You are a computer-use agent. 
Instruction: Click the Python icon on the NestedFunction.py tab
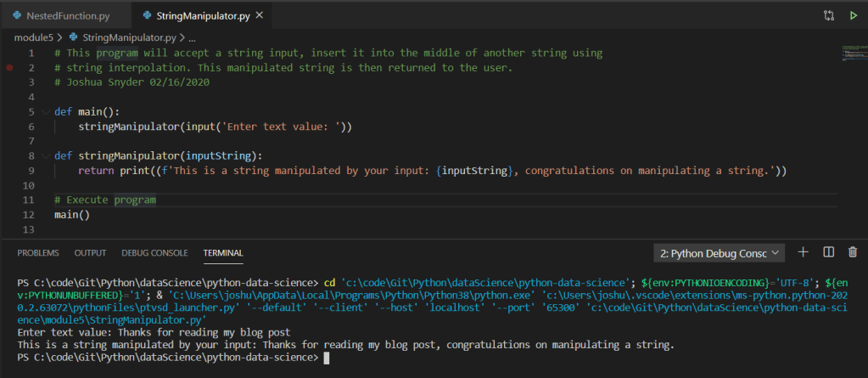pos(16,15)
